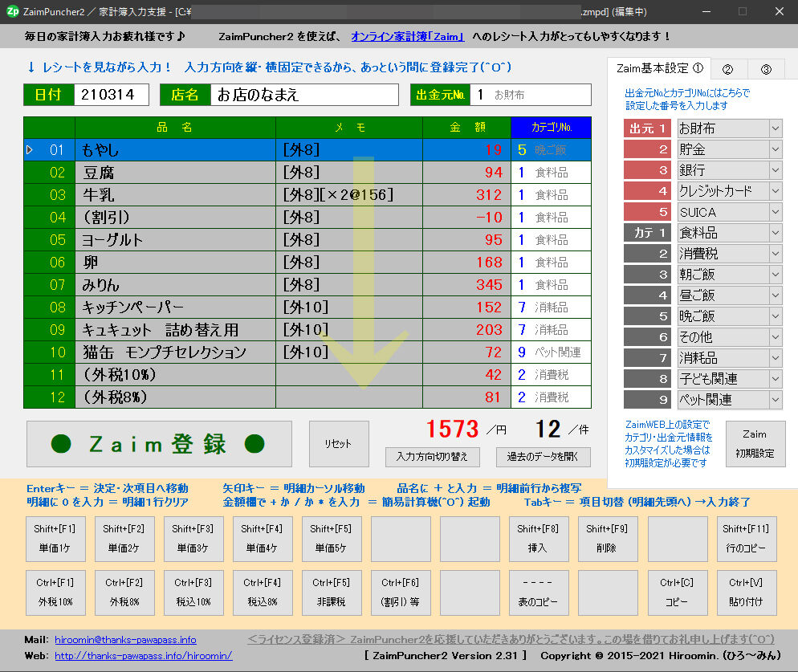Click Ctrl+[C] コピー button
Screen dimensions: 798x672
click(678, 593)
